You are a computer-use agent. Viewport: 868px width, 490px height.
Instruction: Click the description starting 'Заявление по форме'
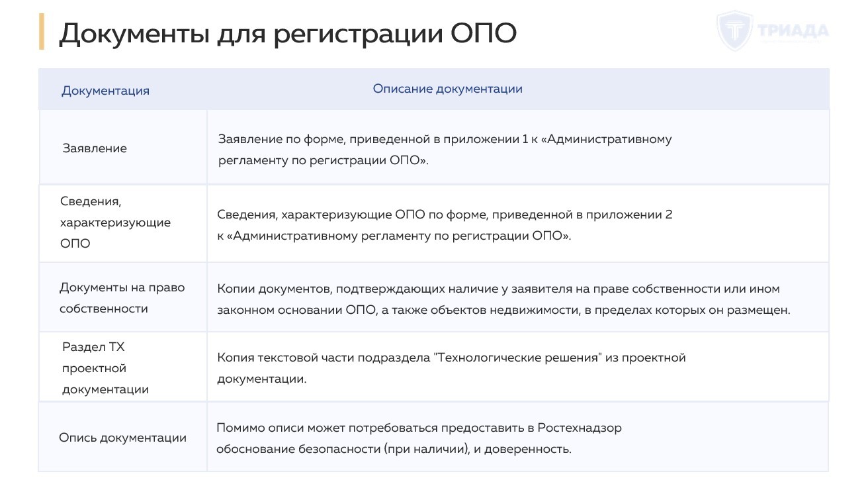click(445, 150)
